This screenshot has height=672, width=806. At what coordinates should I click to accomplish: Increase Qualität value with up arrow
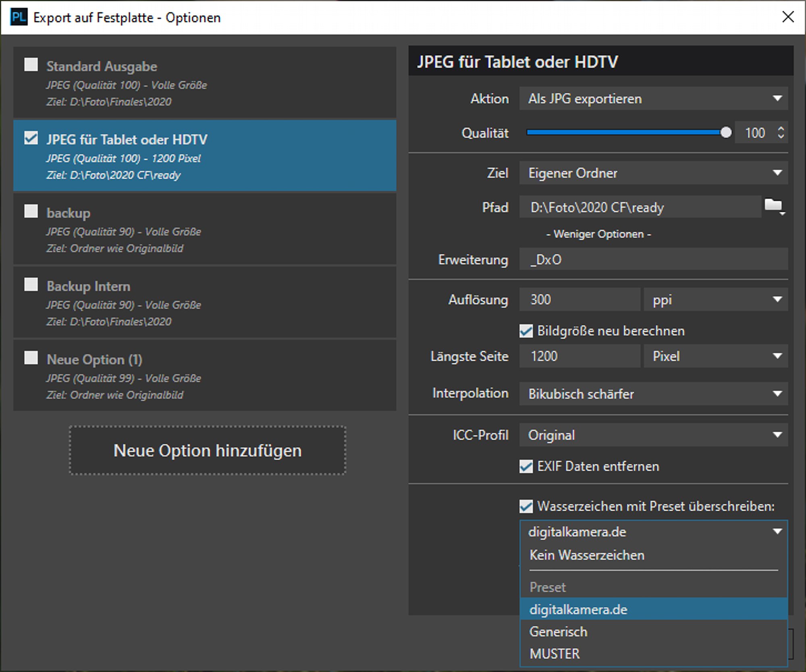point(781,128)
